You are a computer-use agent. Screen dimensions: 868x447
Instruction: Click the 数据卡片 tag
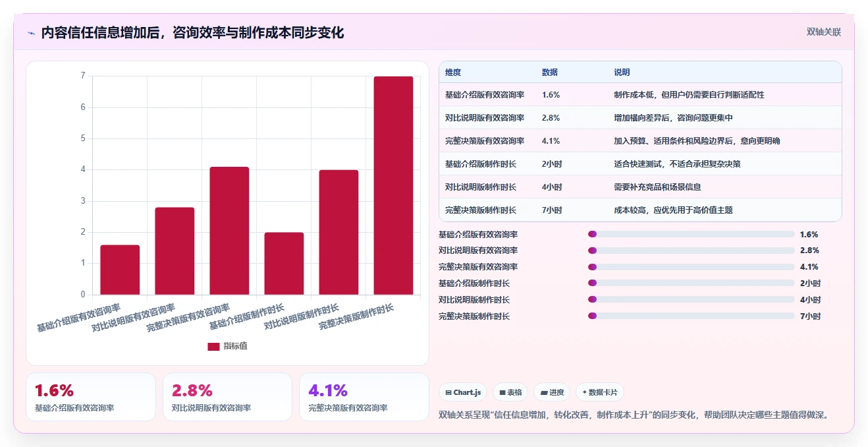[600, 392]
